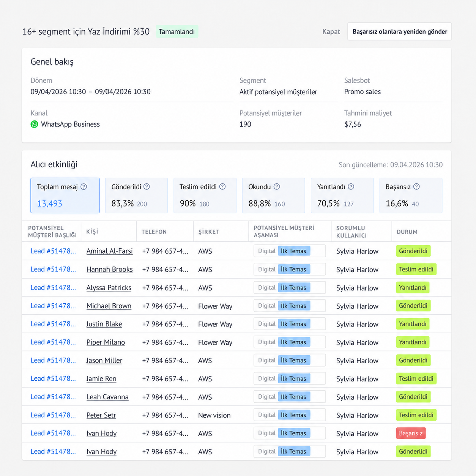Image resolution: width=476 pixels, height=476 pixels.
Task: Click the help icon next to Yanıtlandı stat
Action: (351, 187)
